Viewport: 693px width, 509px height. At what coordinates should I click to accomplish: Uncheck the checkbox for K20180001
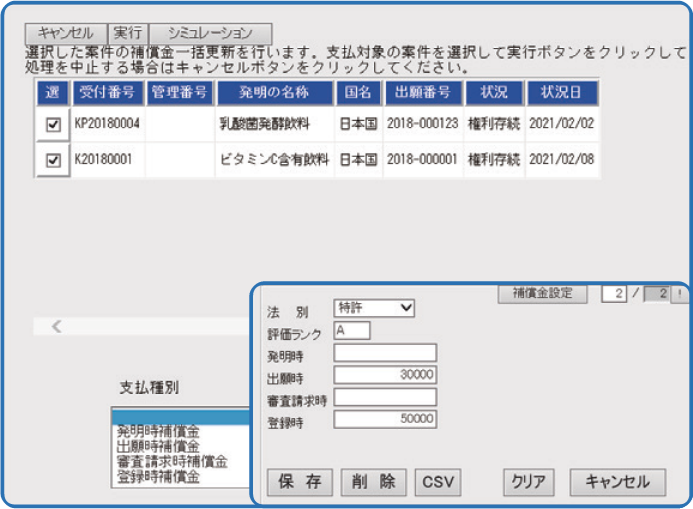coord(53,160)
